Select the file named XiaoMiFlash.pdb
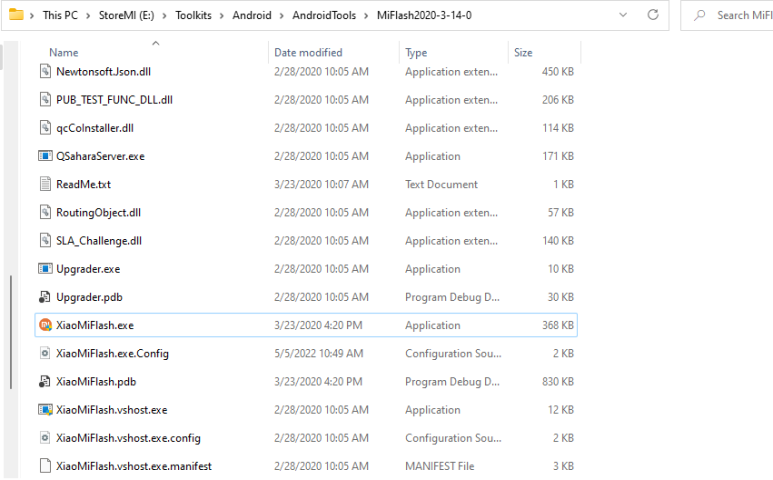The image size is (773, 480). coord(96,381)
